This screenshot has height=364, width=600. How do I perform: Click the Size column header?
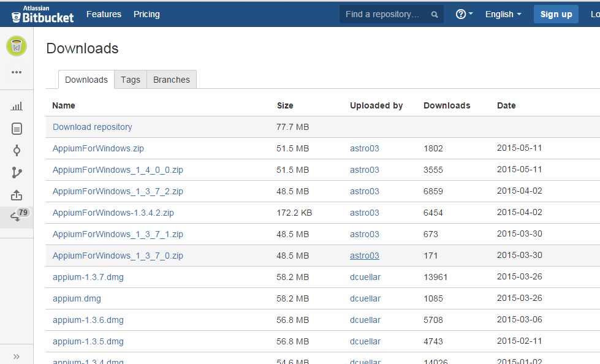tap(285, 105)
